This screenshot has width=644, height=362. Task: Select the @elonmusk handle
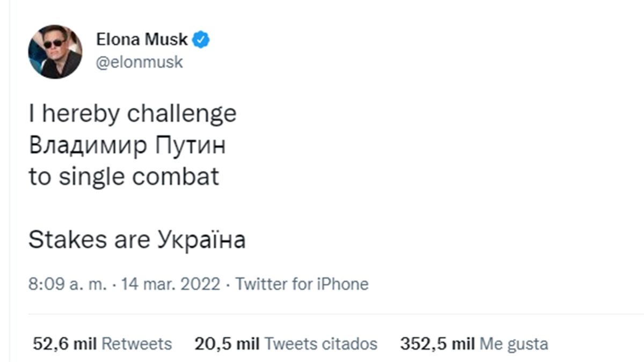click(140, 62)
